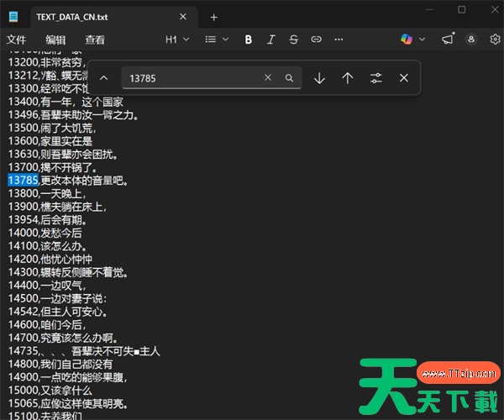The image size is (504, 420).
Task: Click inside the find field containing 13785
Action: point(189,78)
